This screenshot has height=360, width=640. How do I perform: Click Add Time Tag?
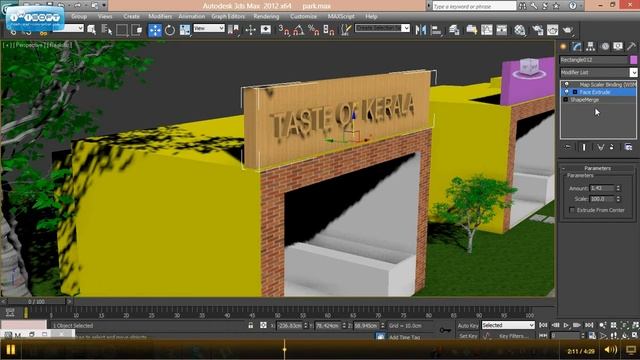pyautogui.click(x=404, y=337)
